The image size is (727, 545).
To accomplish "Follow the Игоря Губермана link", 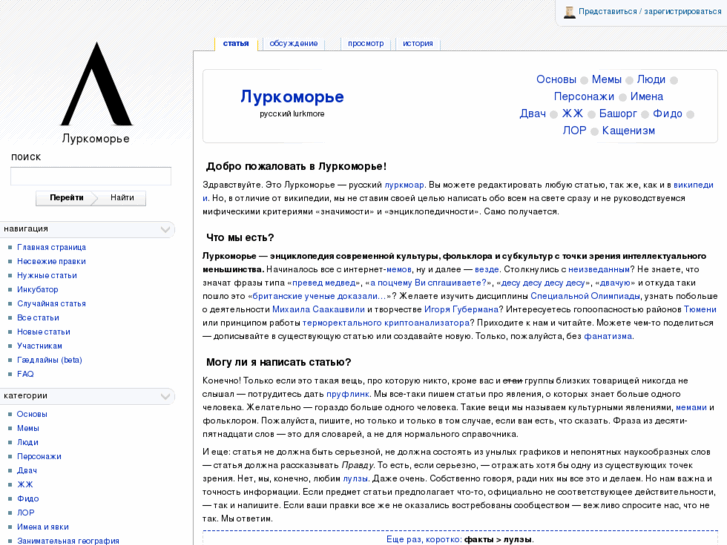I will [461, 309].
